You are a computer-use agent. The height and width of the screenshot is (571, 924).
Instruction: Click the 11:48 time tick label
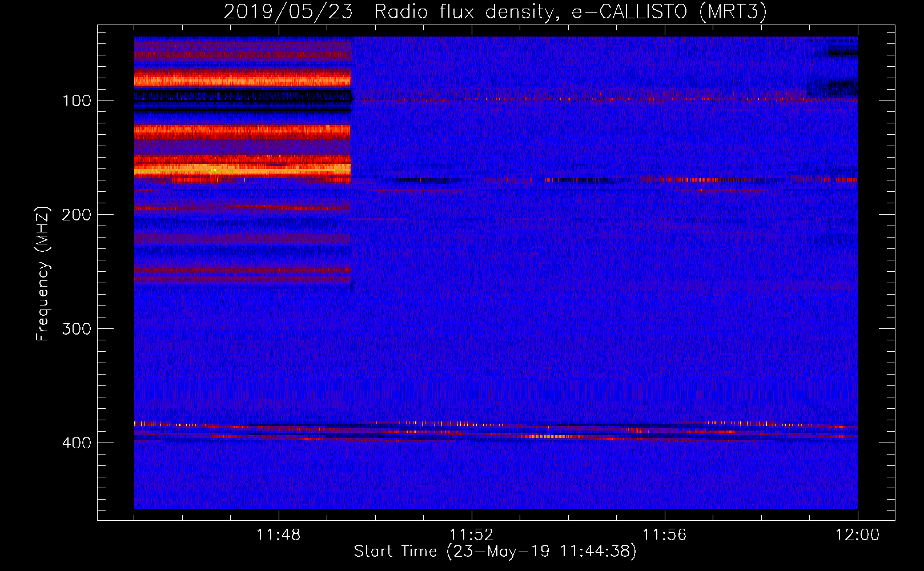(x=279, y=535)
